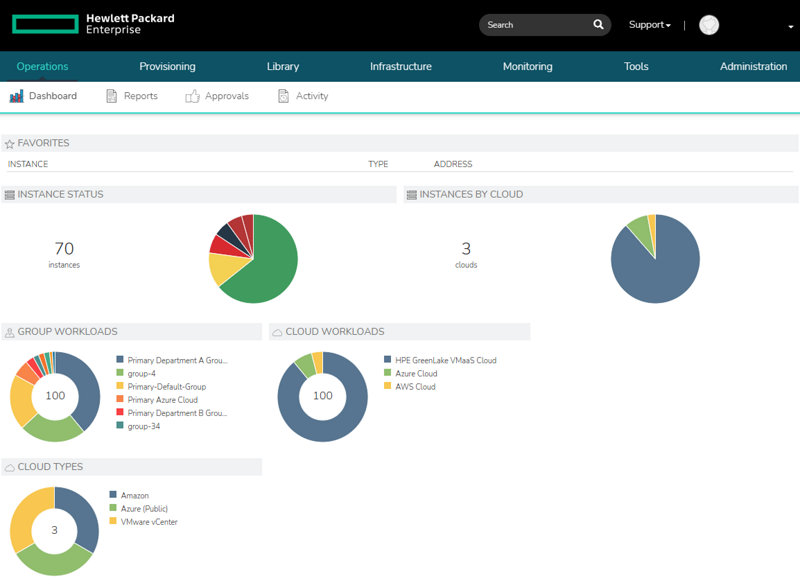Open the Provisioning menu
Image resolution: width=800 pixels, height=588 pixels.
(x=167, y=67)
